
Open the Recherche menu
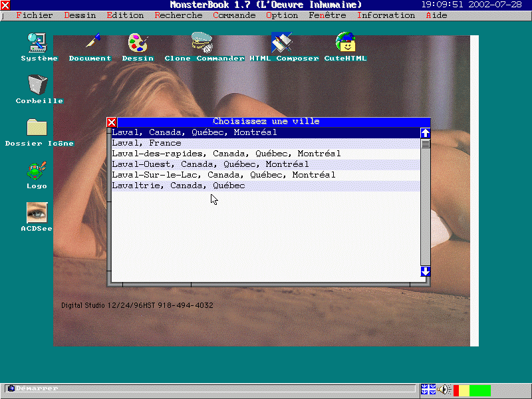(x=178, y=15)
